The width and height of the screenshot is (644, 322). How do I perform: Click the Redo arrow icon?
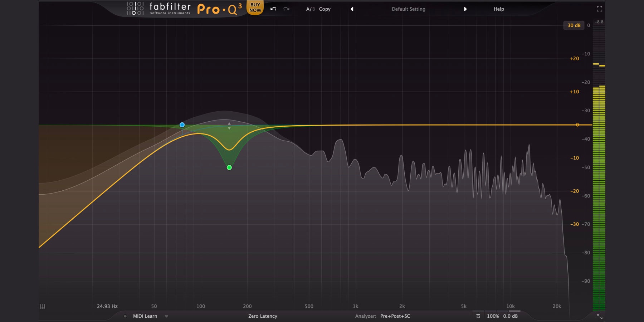click(286, 9)
